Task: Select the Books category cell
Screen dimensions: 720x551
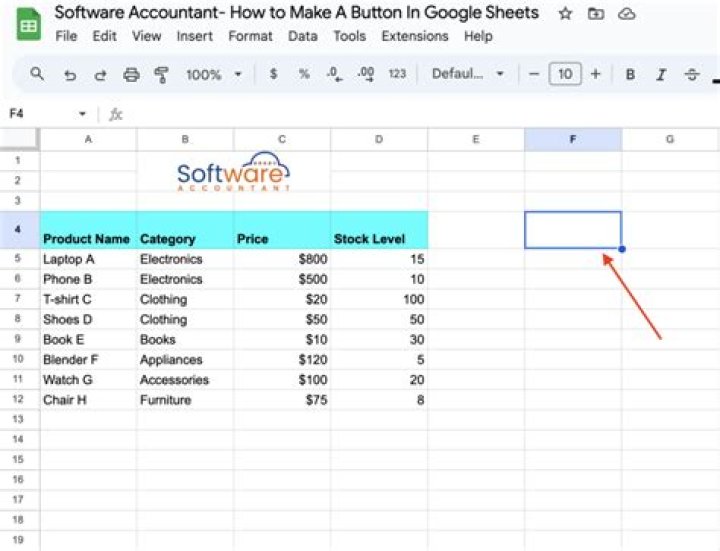Action: pyautogui.click(x=185, y=339)
